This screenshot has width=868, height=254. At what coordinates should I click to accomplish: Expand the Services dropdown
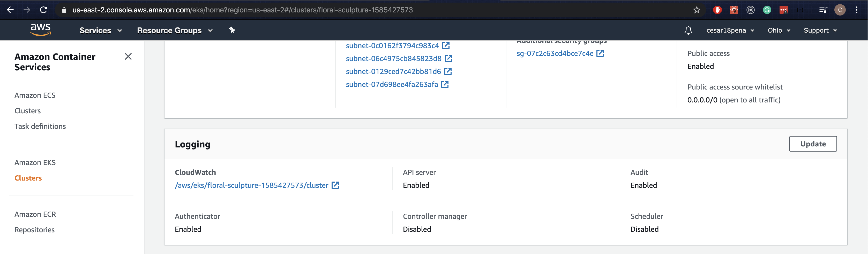pos(101,30)
